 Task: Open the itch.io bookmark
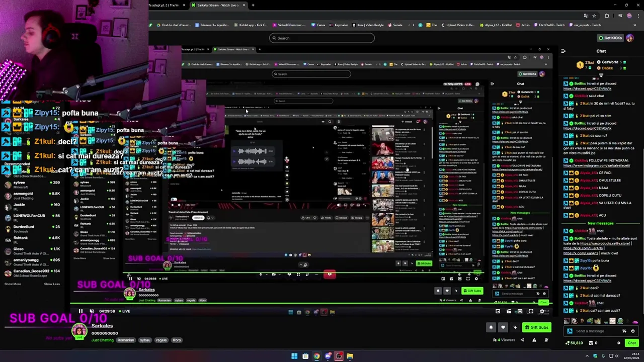[523, 25]
